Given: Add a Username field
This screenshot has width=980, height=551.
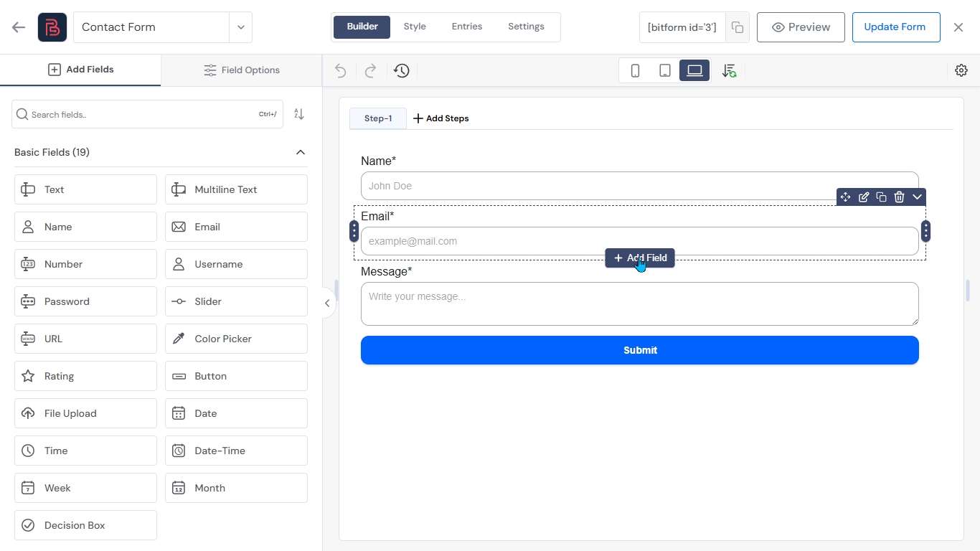Looking at the screenshot, I should 236,264.
